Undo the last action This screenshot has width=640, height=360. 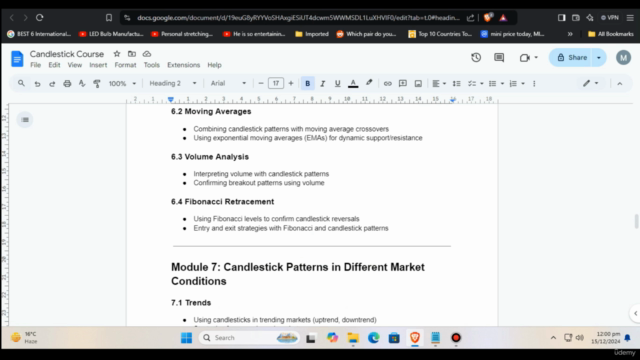coord(37,84)
